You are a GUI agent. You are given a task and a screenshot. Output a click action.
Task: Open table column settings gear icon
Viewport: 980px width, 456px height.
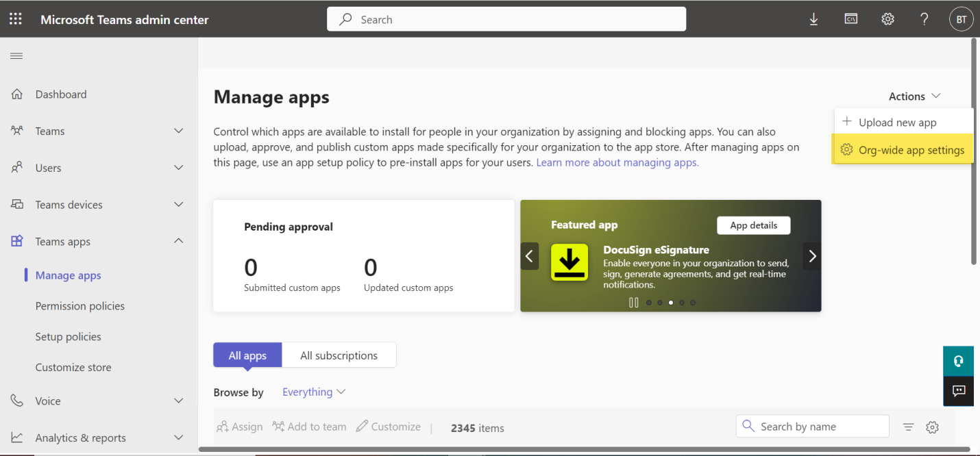(932, 427)
